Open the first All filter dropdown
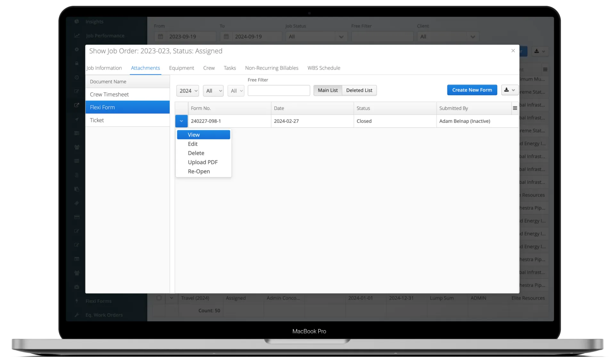The image size is (615, 364). pyautogui.click(x=213, y=91)
